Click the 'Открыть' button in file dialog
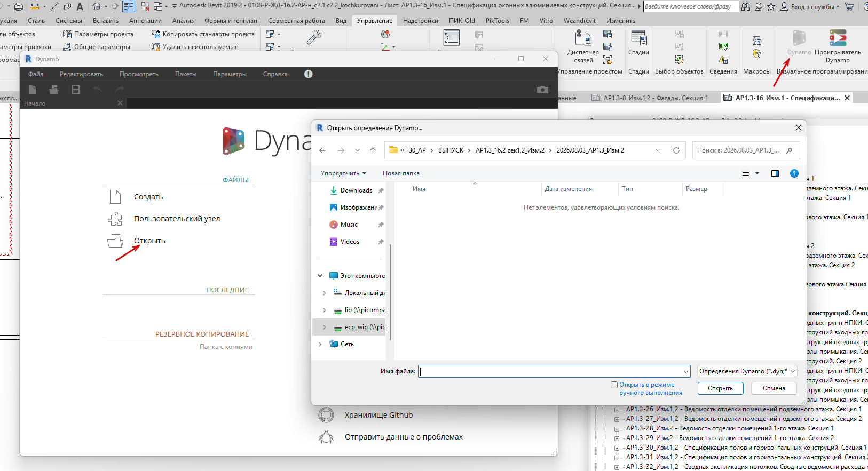This screenshot has width=868, height=471. pyautogui.click(x=720, y=388)
